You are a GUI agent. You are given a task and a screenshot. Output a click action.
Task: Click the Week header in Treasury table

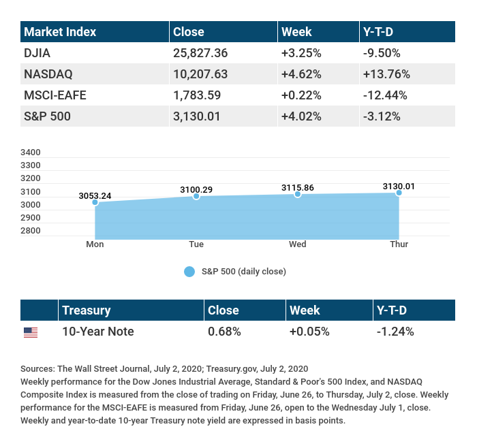(x=305, y=310)
